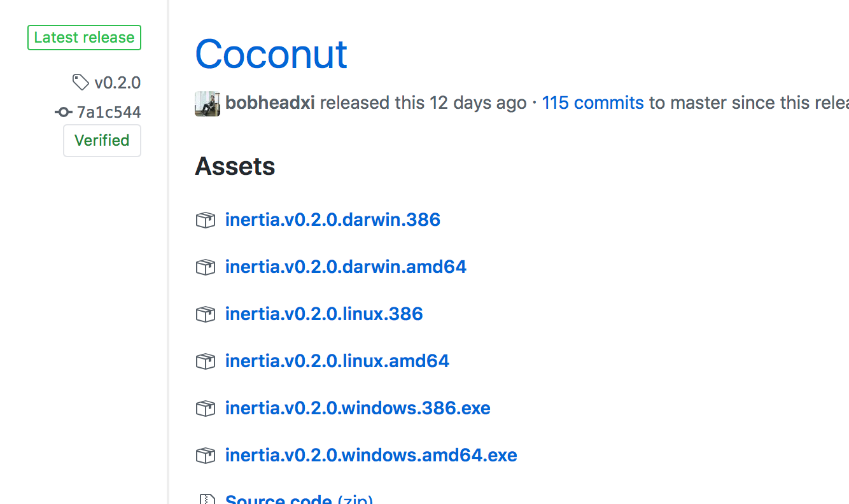The height and width of the screenshot is (504, 849).
Task: Click the tag icon beside v0.2.0
Action: pos(80,82)
